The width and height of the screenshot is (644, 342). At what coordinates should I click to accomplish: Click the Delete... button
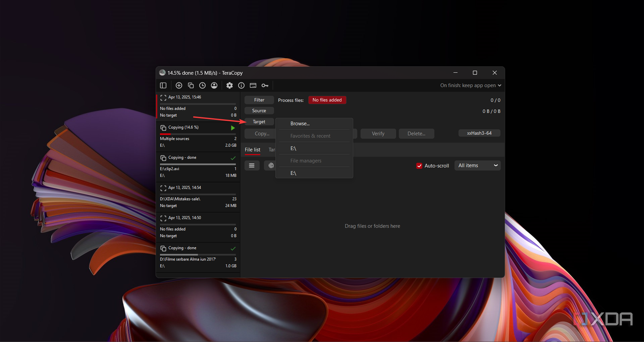(417, 134)
